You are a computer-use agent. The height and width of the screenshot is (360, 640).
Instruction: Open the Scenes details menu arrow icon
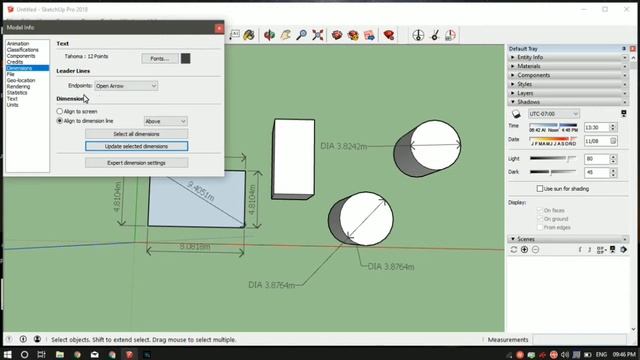[x=624, y=250]
